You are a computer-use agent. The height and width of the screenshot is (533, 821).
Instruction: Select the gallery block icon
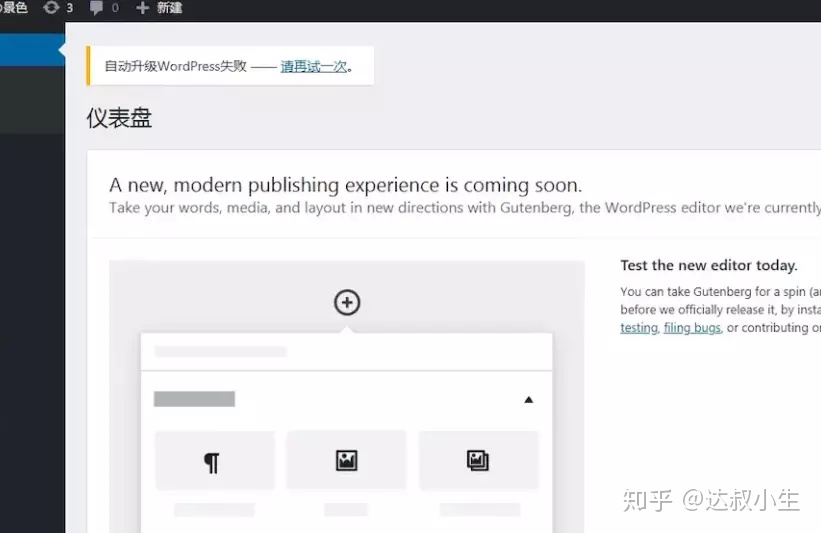pyautogui.click(x=478, y=461)
